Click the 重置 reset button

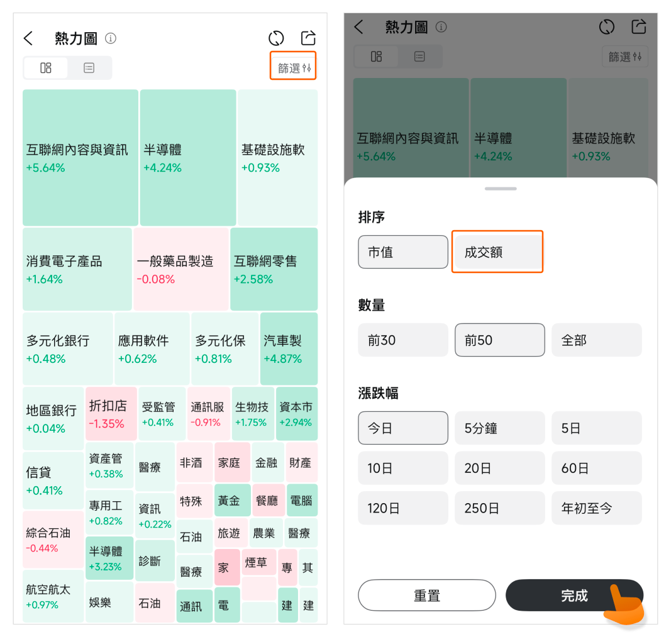click(427, 595)
